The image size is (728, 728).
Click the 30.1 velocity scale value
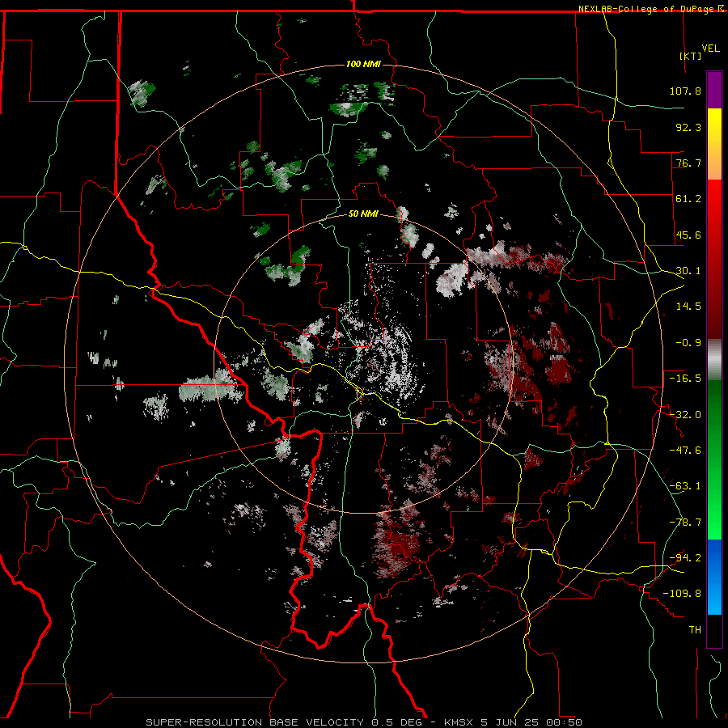688,271
